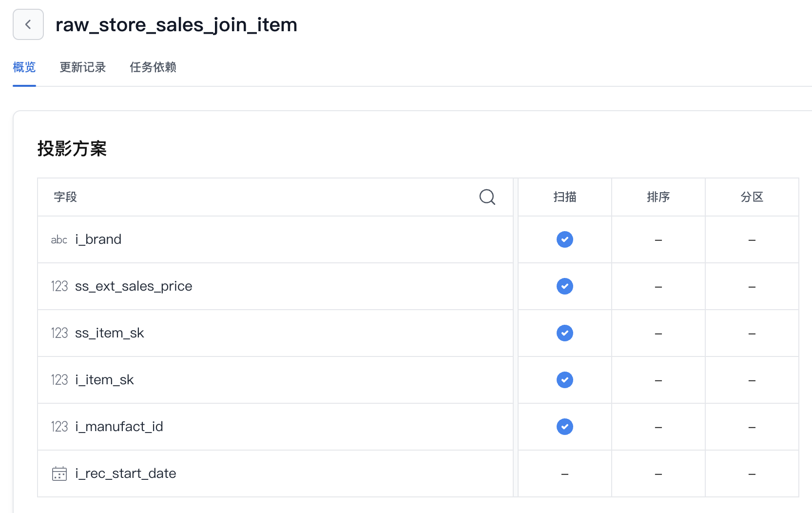
Task: Click the abc type icon for i_brand
Action: 59,239
